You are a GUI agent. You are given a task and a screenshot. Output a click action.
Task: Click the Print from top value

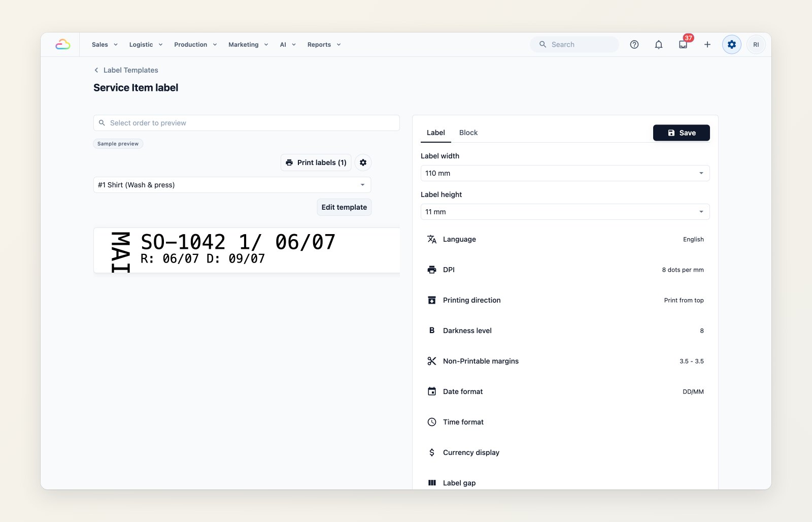point(684,300)
